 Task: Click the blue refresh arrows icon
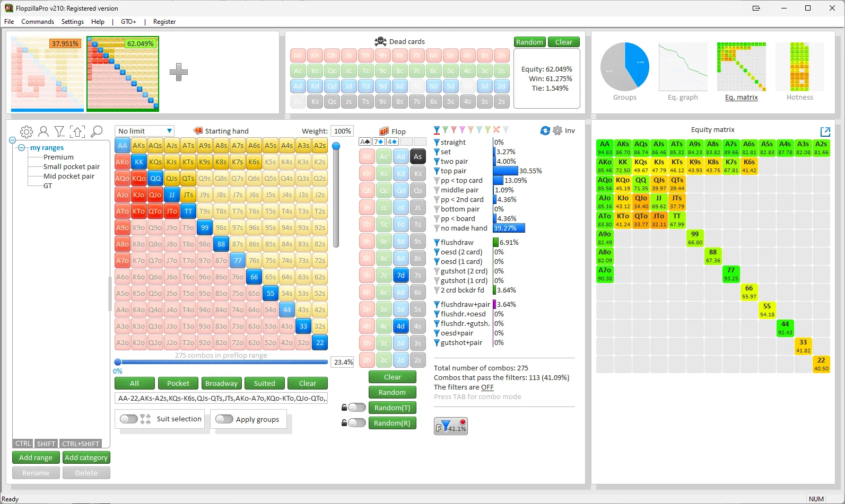tap(545, 130)
